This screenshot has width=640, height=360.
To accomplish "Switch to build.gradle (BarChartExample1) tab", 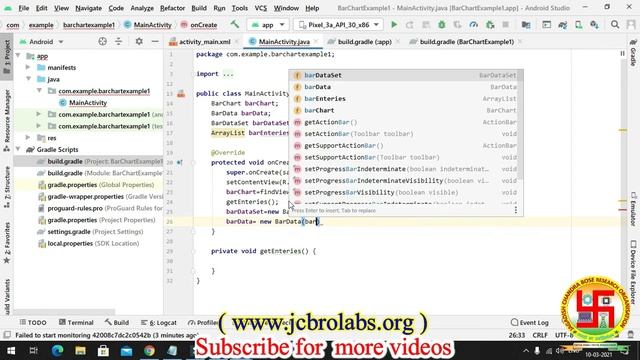I will click(467, 42).
